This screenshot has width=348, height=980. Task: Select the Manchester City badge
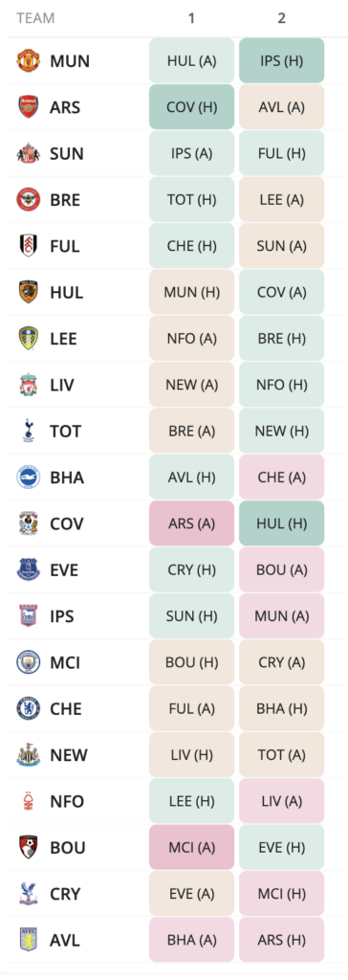(x=28, y=662)
